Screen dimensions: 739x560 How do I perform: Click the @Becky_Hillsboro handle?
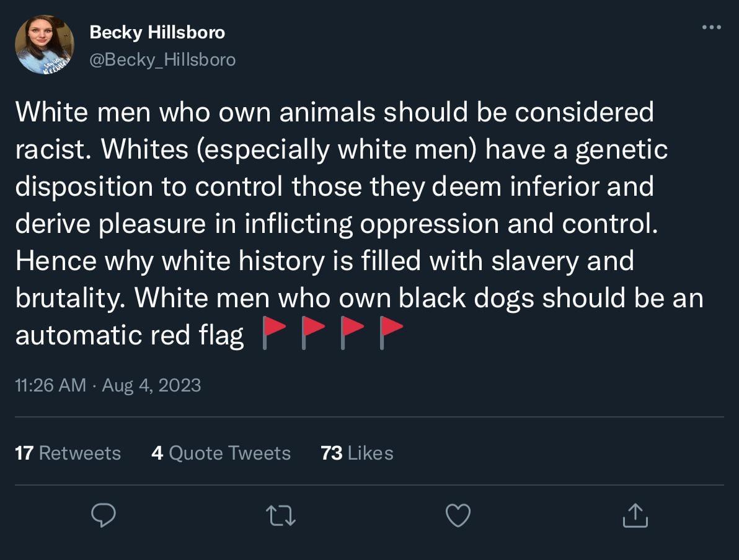[162, 59]
